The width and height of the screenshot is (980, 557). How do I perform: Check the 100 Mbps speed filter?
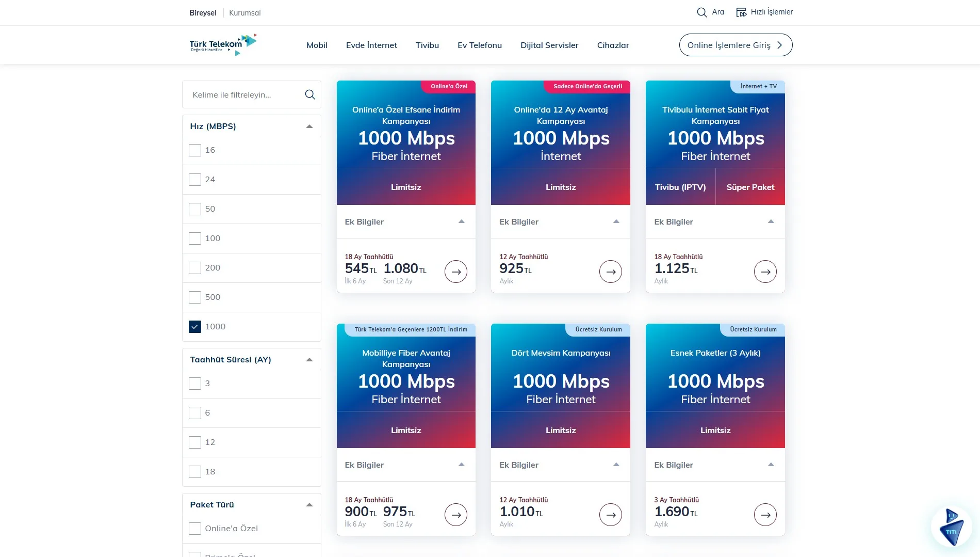[195, 238]
